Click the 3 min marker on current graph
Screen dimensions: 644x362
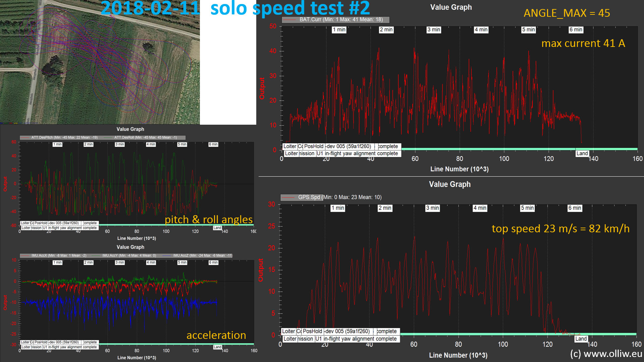[433, 29]
